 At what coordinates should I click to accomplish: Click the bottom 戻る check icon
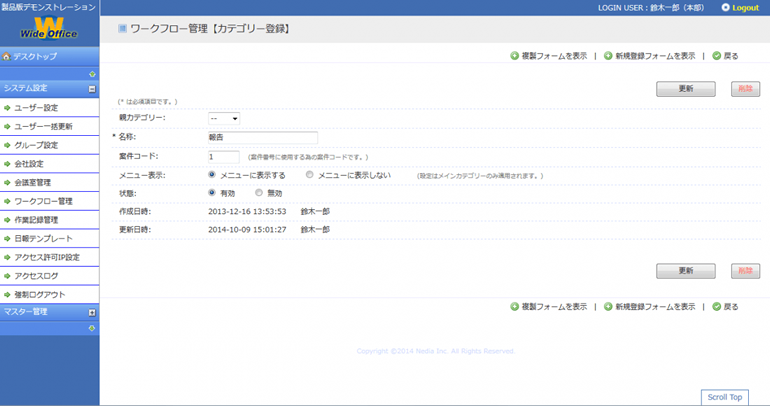tap(716, 307)
